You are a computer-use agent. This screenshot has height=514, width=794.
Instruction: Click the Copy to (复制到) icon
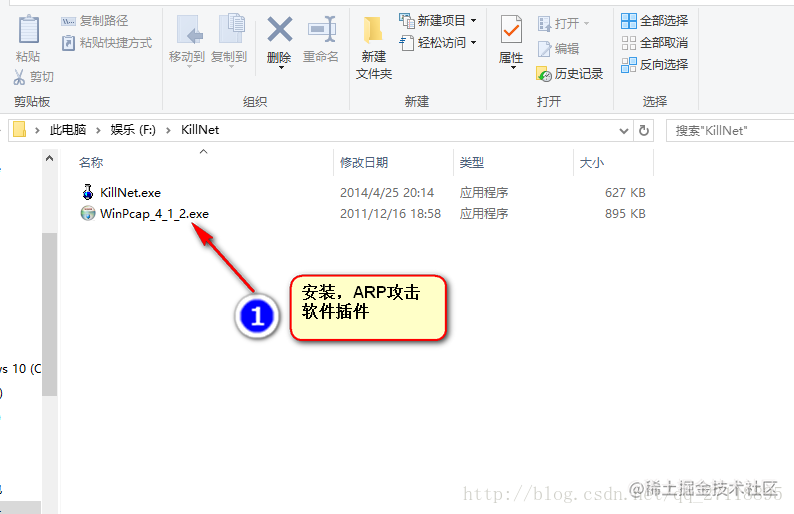tap(232, 29)
